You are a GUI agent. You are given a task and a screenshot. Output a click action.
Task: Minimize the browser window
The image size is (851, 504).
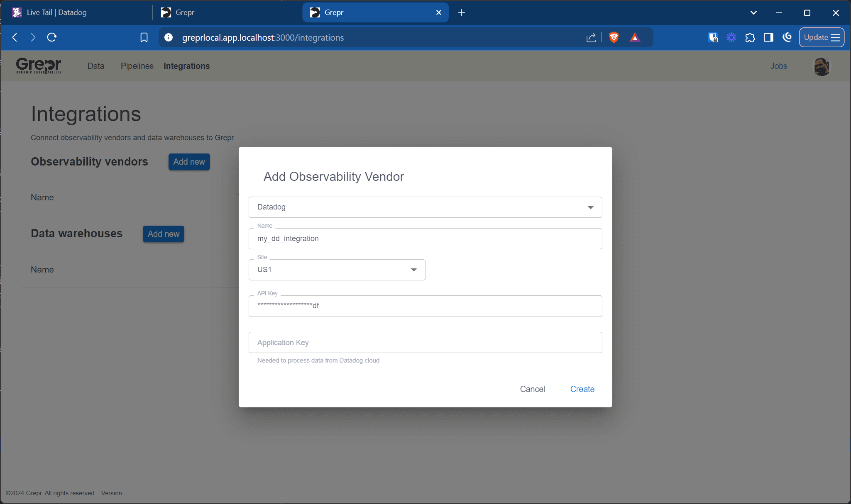tap(779, 13)
